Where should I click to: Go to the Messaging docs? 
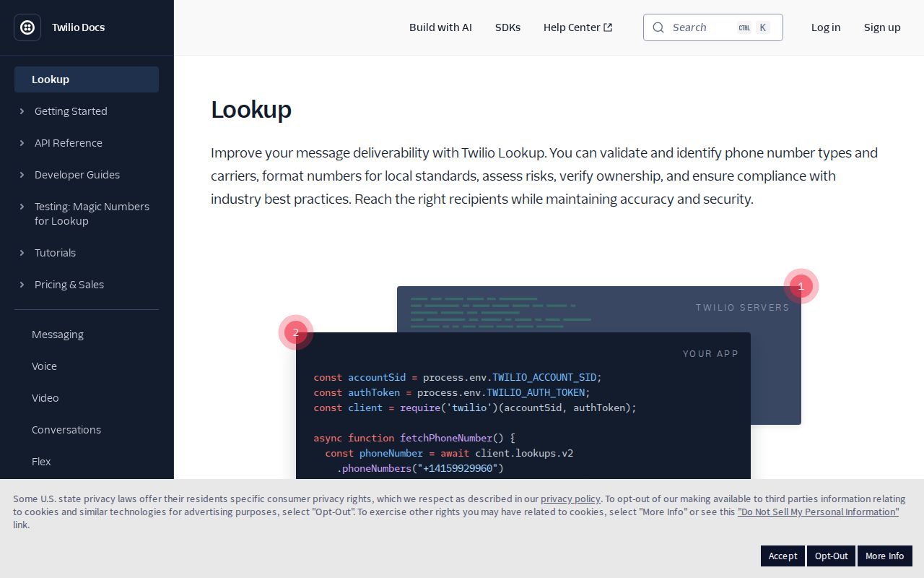point(58,335)
